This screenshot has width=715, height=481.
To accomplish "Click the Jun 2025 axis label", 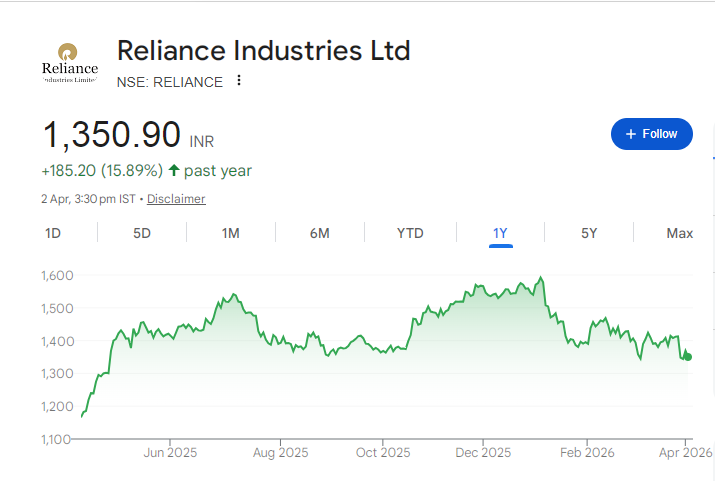I will (x=170, y=453).
